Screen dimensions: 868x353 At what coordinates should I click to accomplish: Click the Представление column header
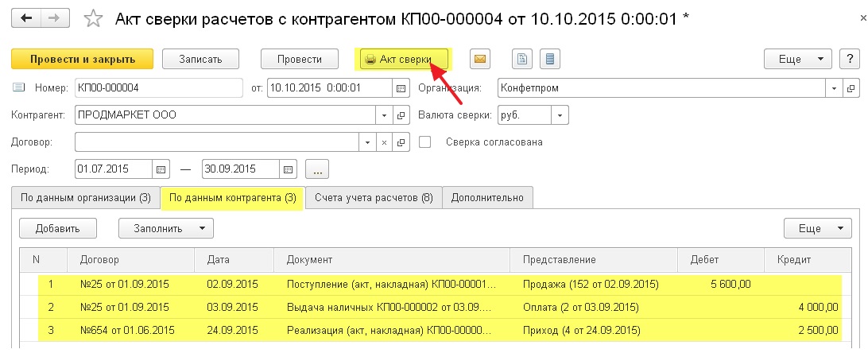[594, 259]
